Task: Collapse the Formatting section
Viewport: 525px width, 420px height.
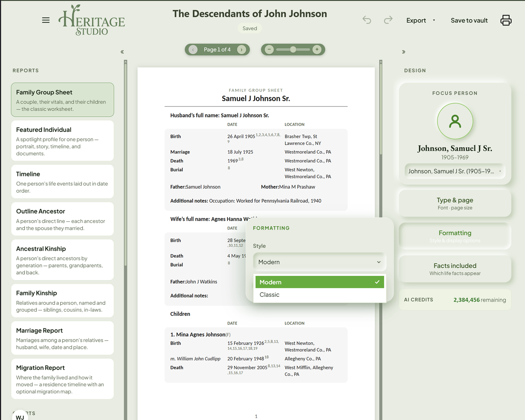Action: pos(455,236)
